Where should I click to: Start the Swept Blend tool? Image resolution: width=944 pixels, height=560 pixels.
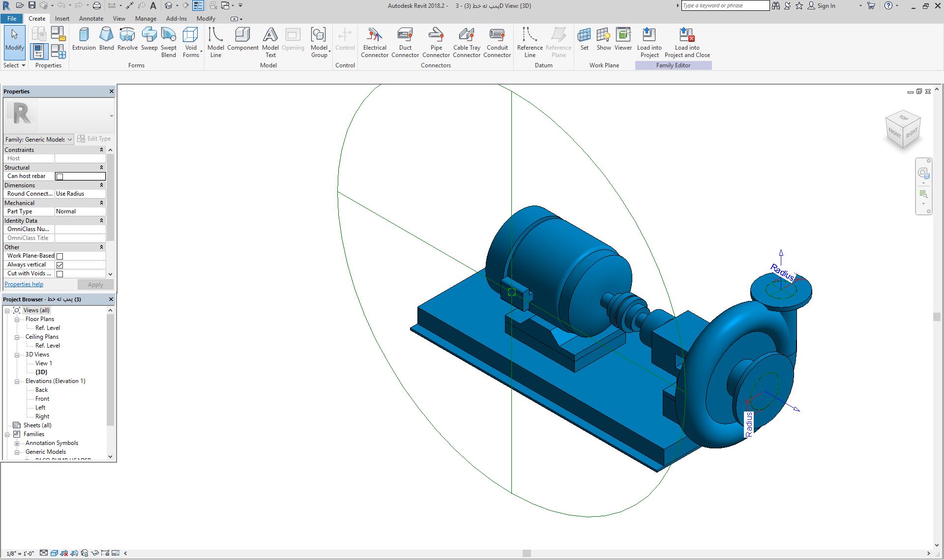pos(169,42)
